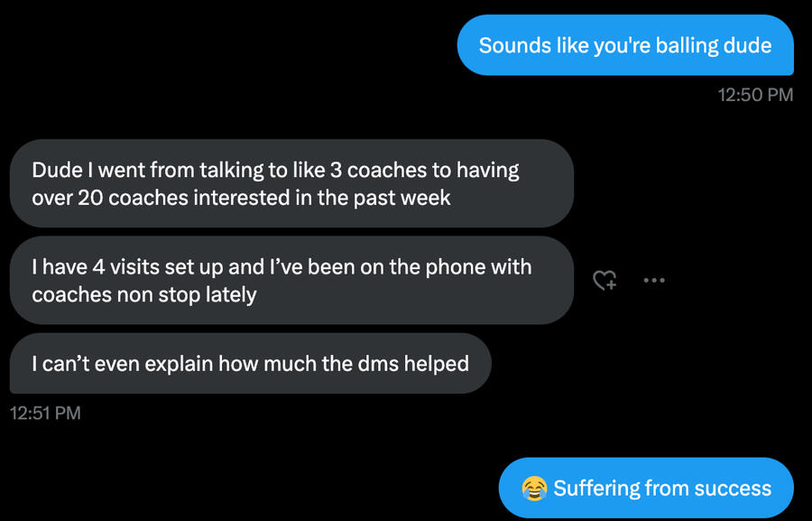
Task: Click the "I have 4 visits set up" message
Action: coord(291,280)
